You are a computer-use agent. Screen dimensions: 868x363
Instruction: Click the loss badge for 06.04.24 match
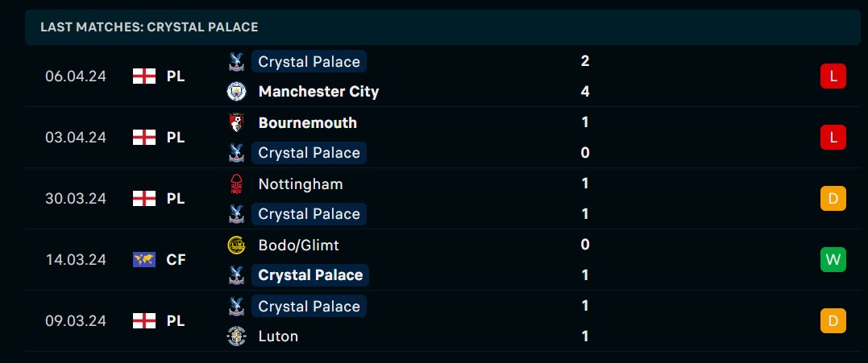tap(833, 76)
